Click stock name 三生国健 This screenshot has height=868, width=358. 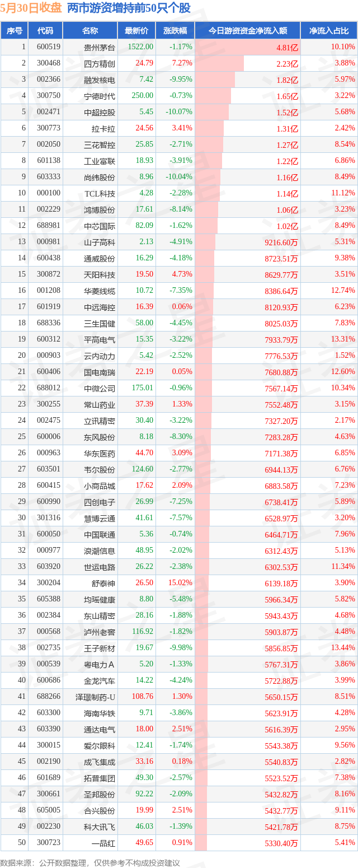coord(100,324)
